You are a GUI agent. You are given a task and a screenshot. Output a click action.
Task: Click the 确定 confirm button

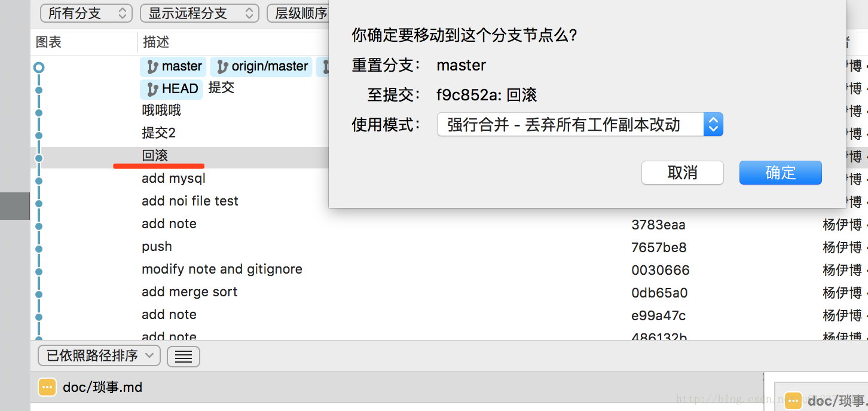[780, 173]
